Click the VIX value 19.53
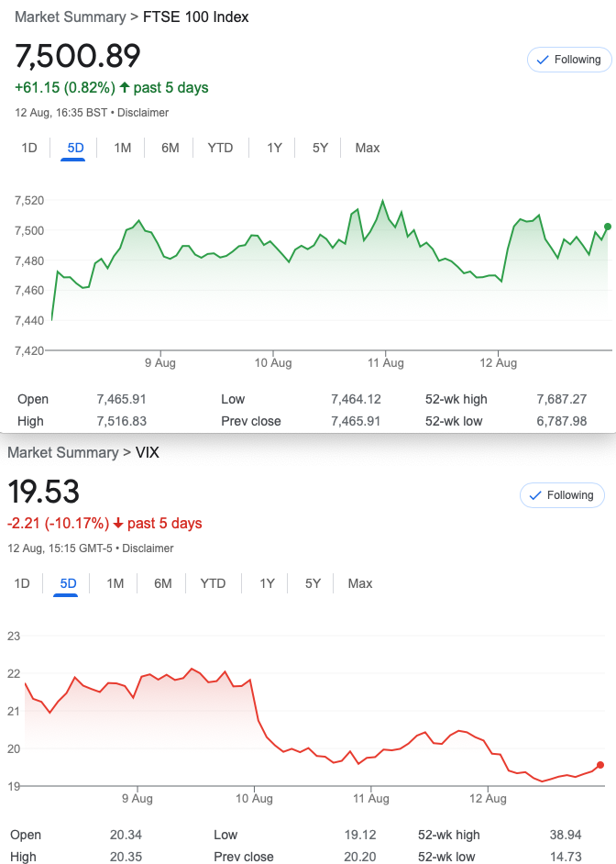Image resolution: width=616 pixels, height=864 pixels. 43,492
